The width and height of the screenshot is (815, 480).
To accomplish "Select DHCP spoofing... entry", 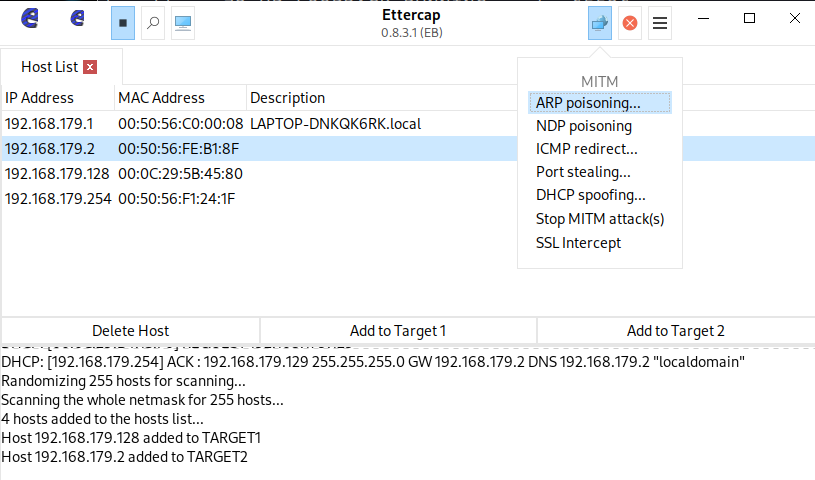I will tap(590, 195).
